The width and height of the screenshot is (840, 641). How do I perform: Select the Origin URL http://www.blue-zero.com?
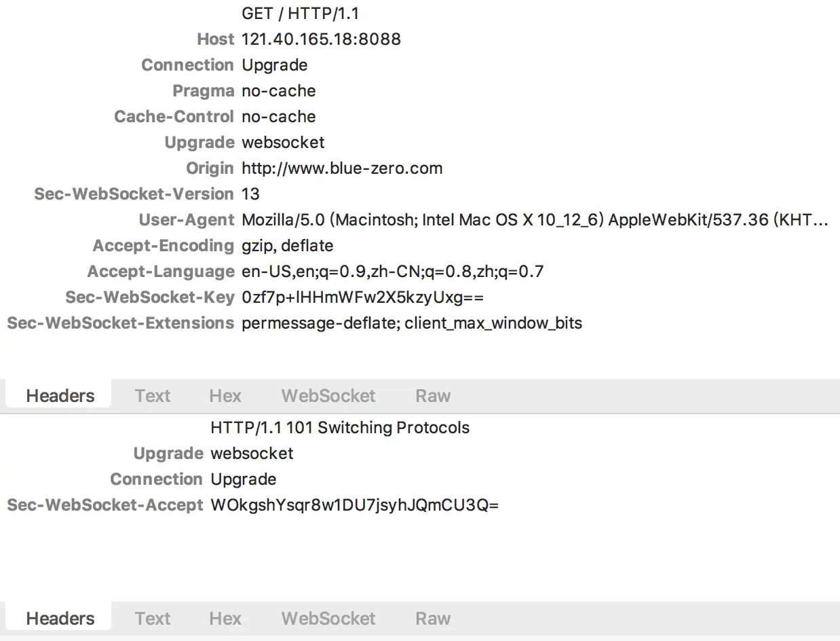342,168
